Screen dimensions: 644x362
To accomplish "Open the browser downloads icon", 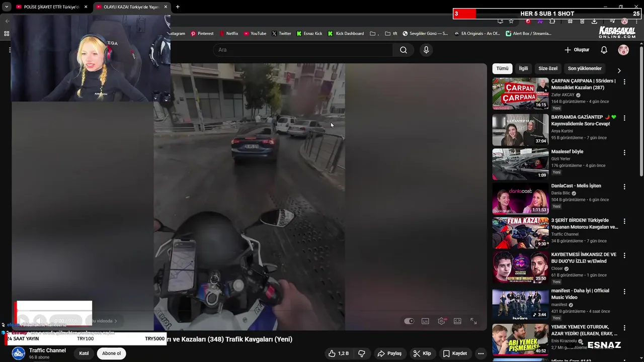I will pos(594,21).
